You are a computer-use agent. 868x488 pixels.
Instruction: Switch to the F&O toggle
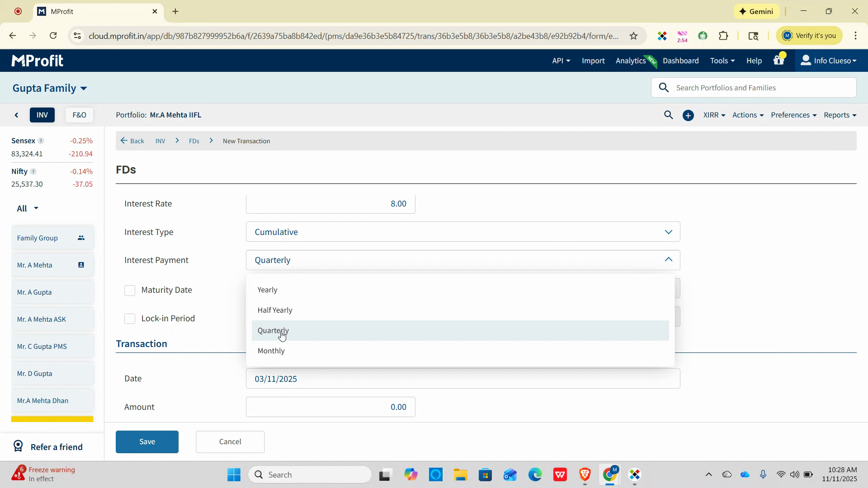pyautogui.click(x=79, y=115)
